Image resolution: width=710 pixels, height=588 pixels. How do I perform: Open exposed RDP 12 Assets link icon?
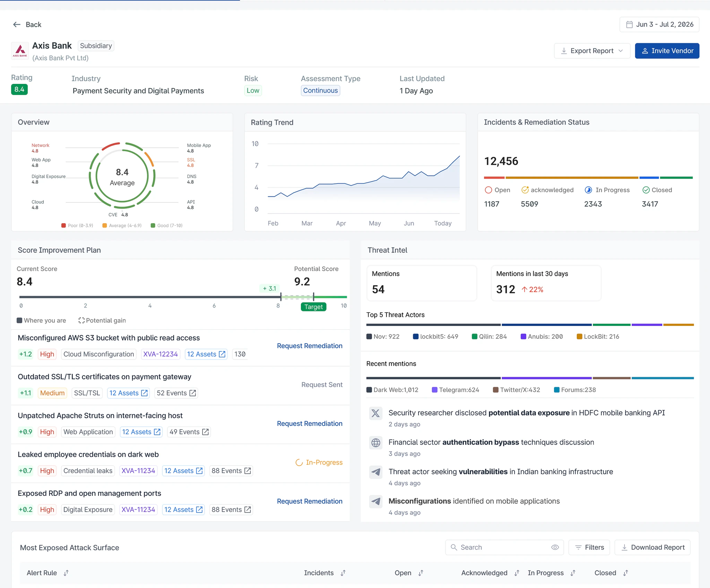(x=200, y=509)
